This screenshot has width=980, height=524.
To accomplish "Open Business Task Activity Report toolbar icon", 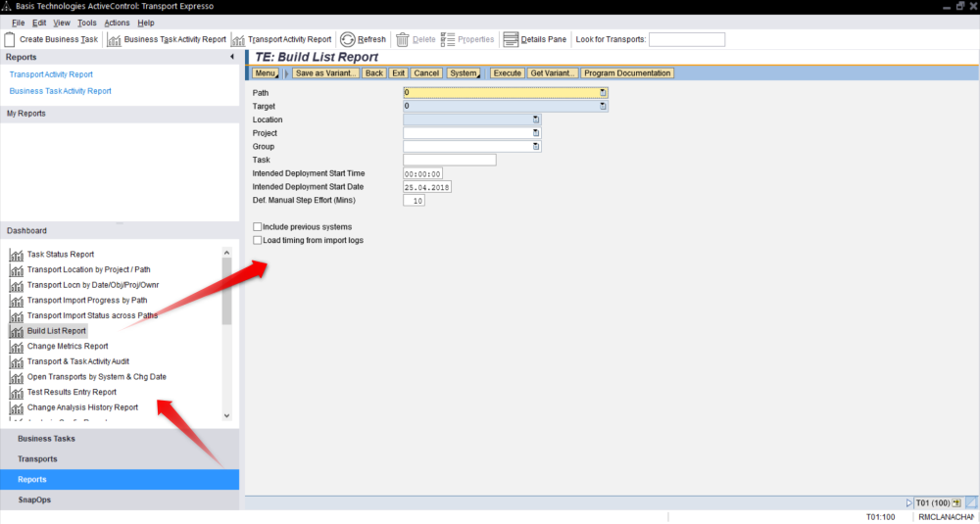I will tap(114, 40).
